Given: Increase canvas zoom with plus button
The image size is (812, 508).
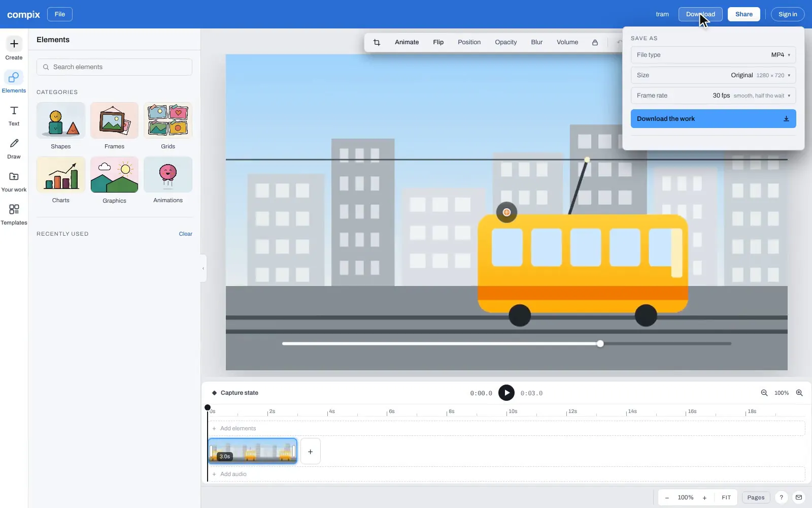Looking at the screenshot, I should 704,498.
